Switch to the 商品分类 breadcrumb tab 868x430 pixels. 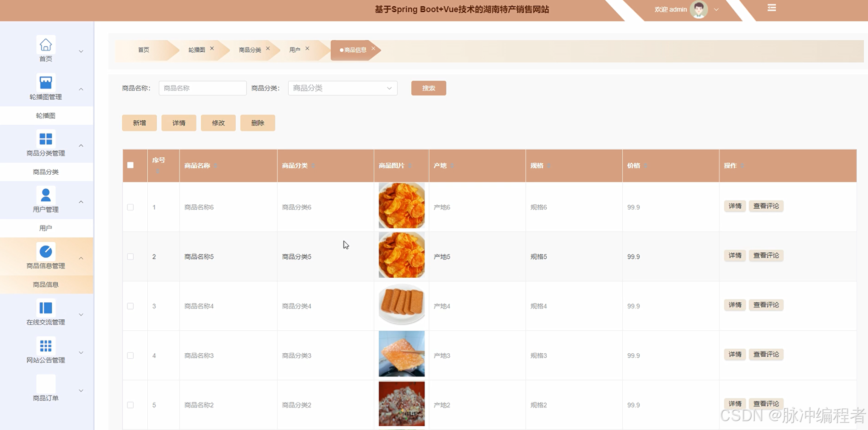pyautogui.click(x=250, y=50)
